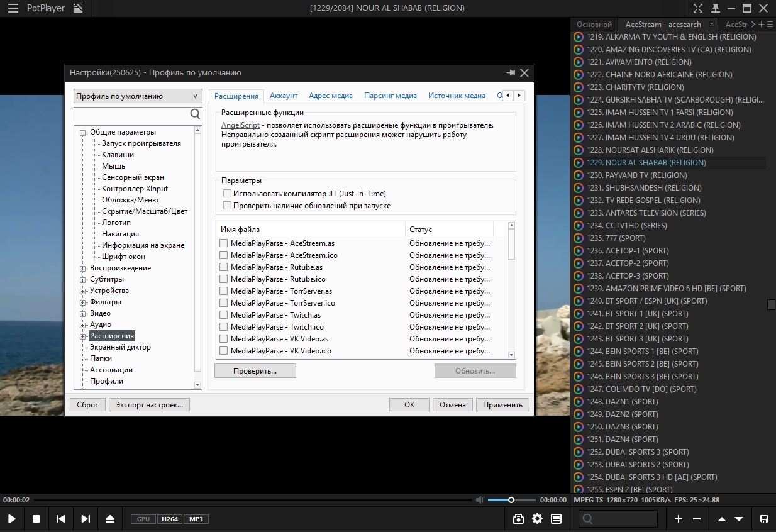Open the playlist tabs menu icon
This screenshot has width=776, height=532.
click(770, 25)
